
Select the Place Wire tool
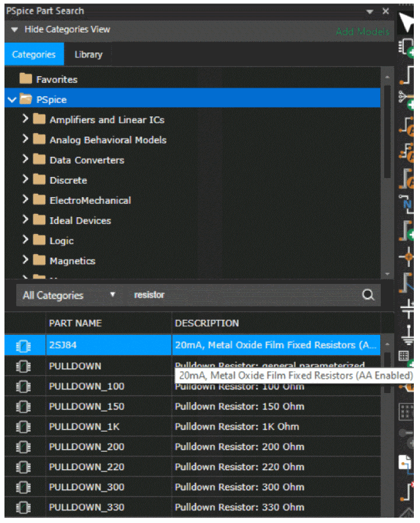[407, 76]
